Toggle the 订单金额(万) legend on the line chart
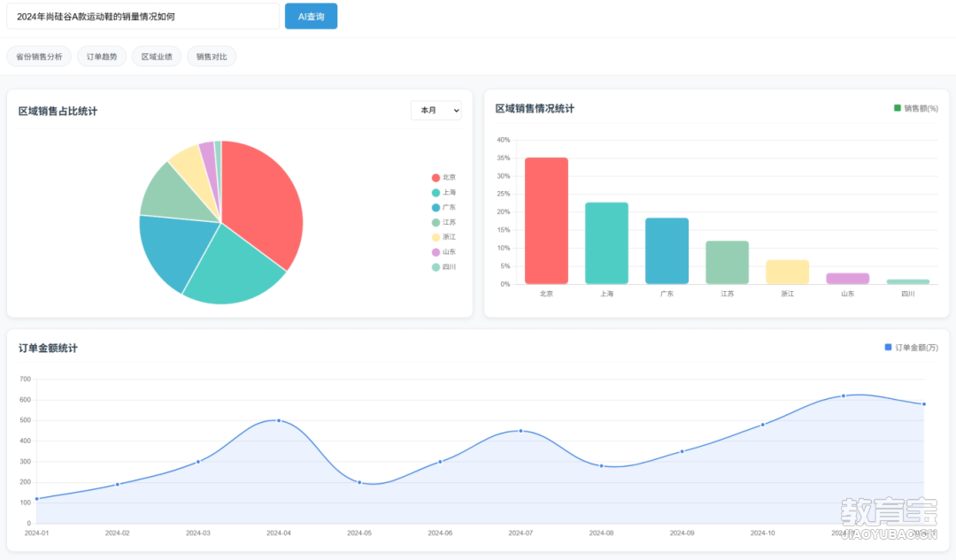Screen dimensions: 956x560 [910, 347]
